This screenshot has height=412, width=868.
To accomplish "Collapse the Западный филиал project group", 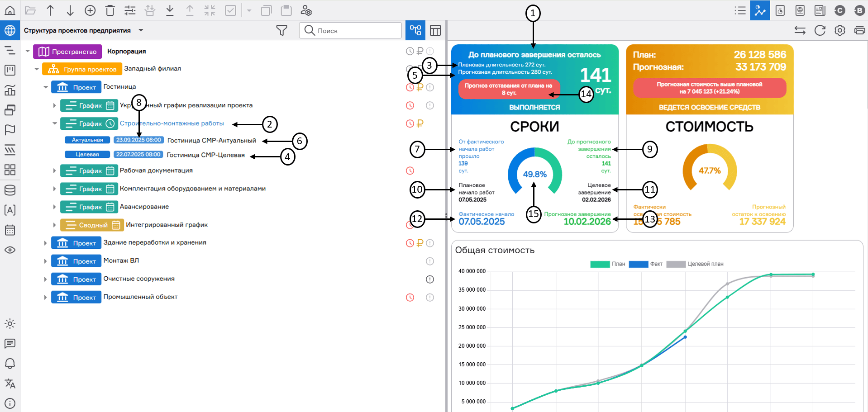I will (37, 69).
